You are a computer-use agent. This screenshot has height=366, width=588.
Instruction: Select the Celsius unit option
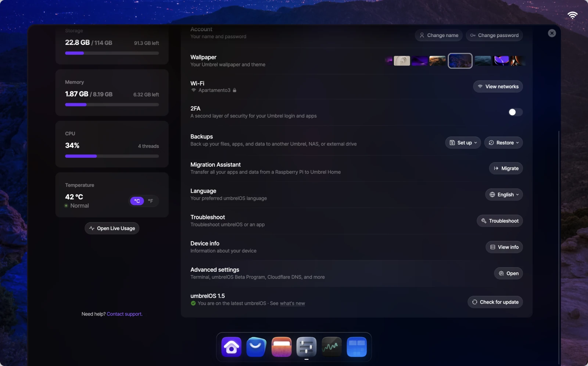click(x=136, y=201)
